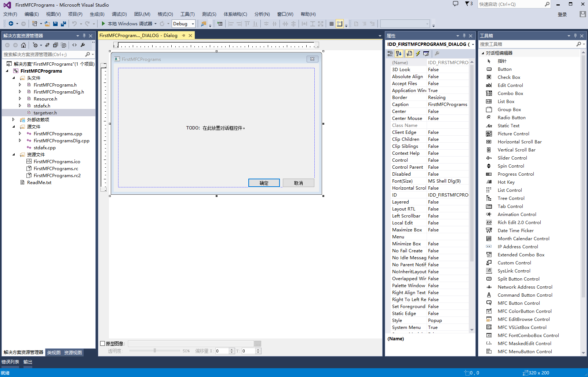588x377 pixels.
Task: Collapse the 源文件 folder
Action: (14, 127)
